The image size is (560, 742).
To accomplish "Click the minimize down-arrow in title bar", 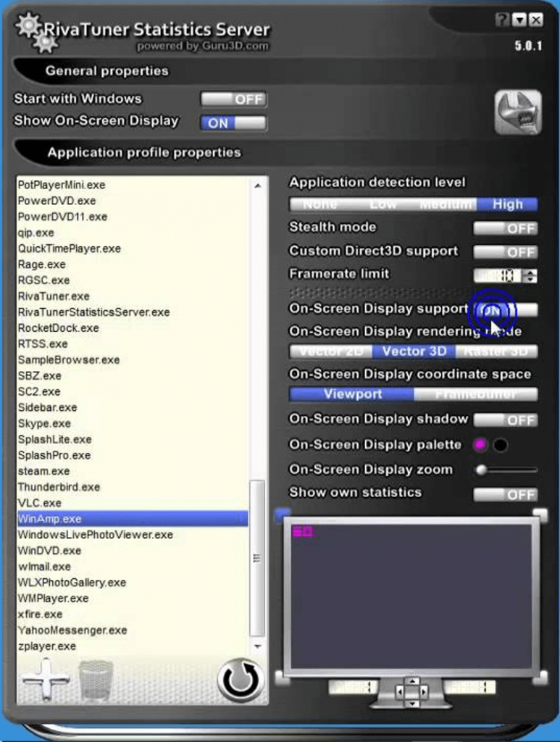I will click(519, 20).
